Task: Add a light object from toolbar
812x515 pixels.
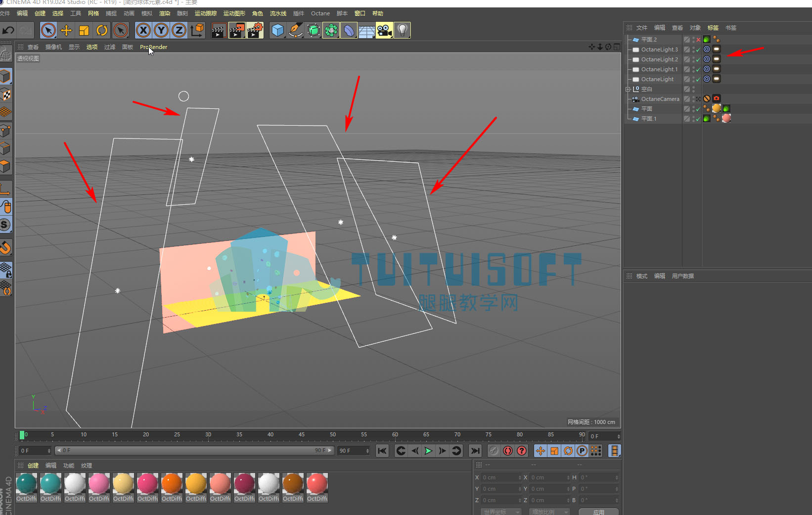Action: pos(402,31)
